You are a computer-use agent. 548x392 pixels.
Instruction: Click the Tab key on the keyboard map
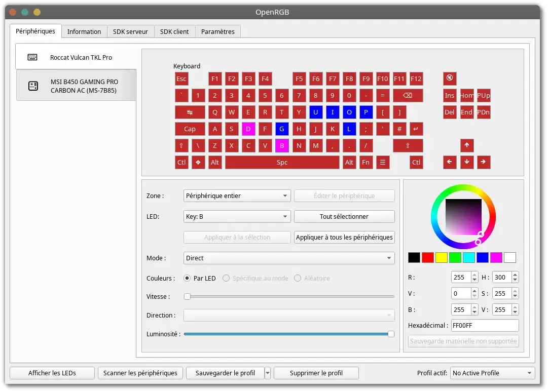point(190,112)
